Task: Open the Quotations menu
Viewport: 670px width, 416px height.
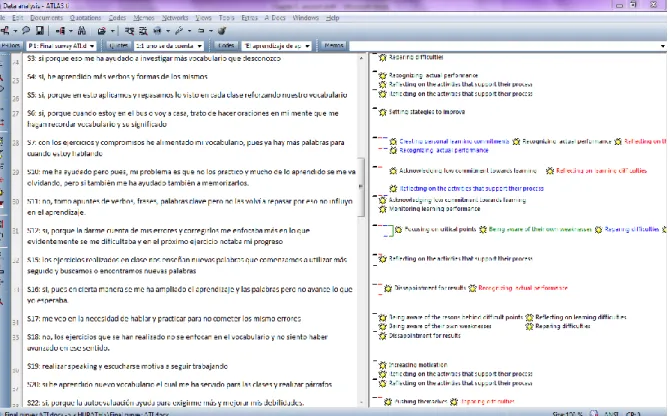Action: pos(85,18)
